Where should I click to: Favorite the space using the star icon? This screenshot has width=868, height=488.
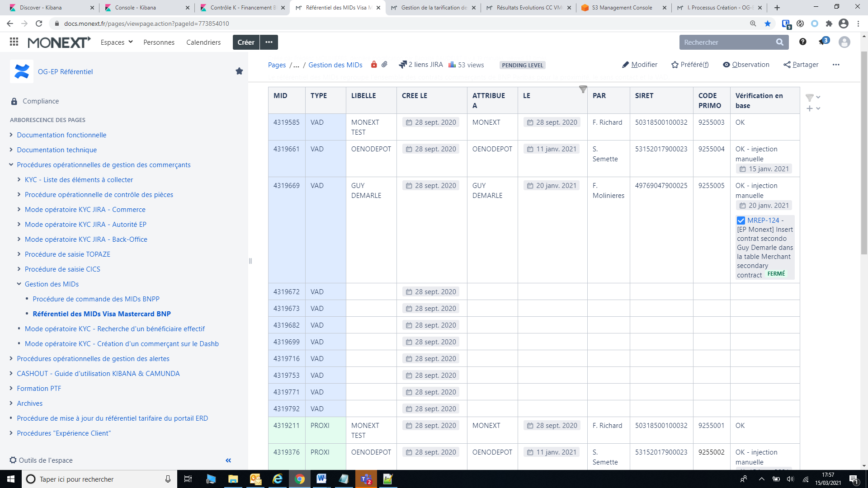(x=239, y=71)
